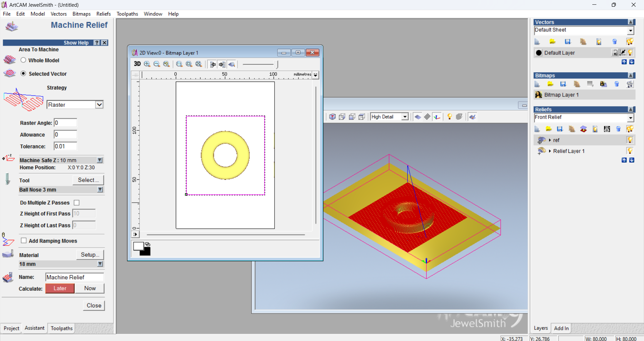Select the Selected Vector radio button
Viewport: 644px width, 341px height.
23,74
